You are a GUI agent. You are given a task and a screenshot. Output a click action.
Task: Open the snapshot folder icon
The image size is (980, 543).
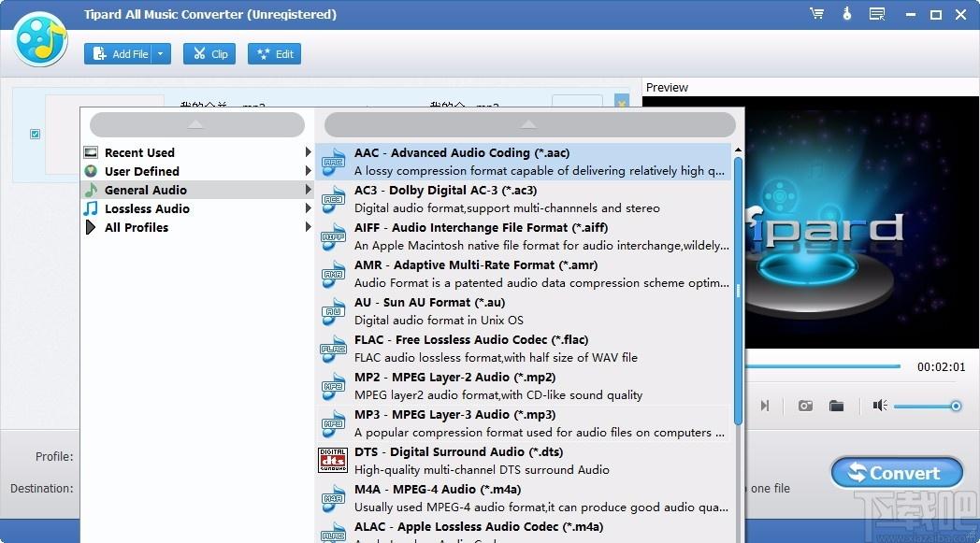(836, 407)
